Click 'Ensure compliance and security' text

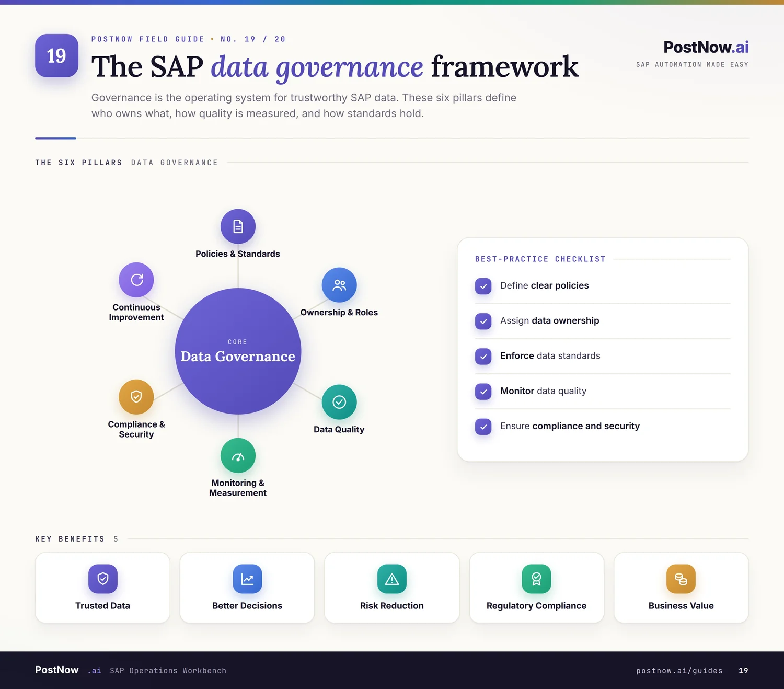click(x=570, y=426)
